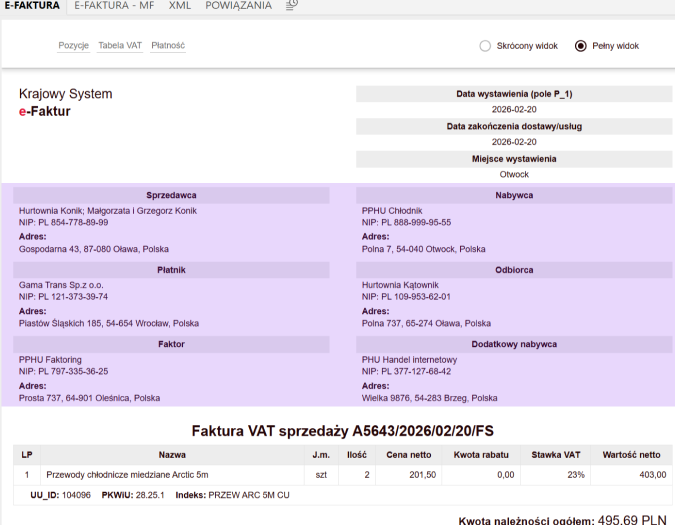The height and width of the screenshot is (525, 675).
Task: Go to the Płatność link
Action: point(168,46)
